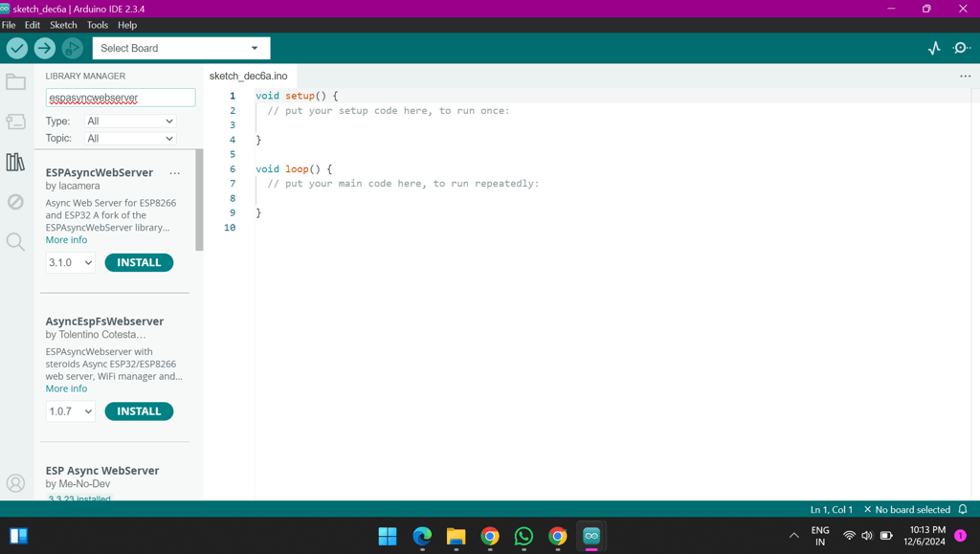
Task: Expand the Select Board dropdown
Action: click(181, 48)
